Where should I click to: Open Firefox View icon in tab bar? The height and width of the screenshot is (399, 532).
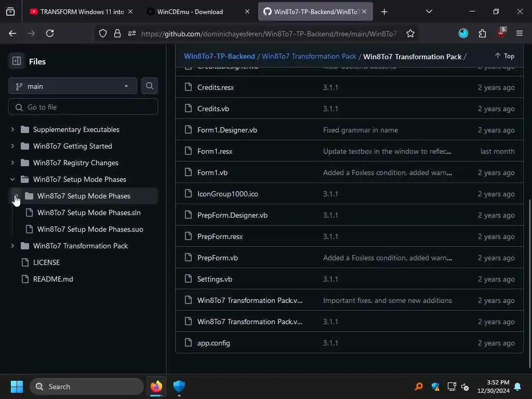pyautogui.click(x=10, y=11)
